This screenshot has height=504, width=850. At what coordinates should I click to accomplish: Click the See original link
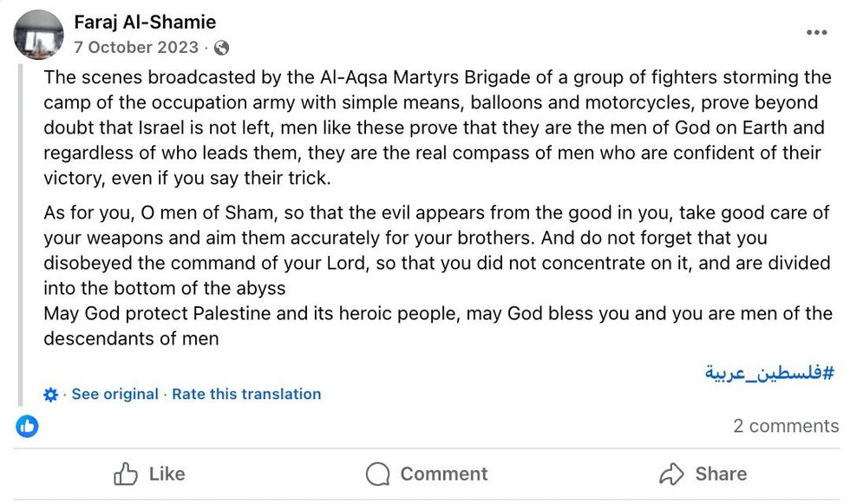tap(115, 394)
